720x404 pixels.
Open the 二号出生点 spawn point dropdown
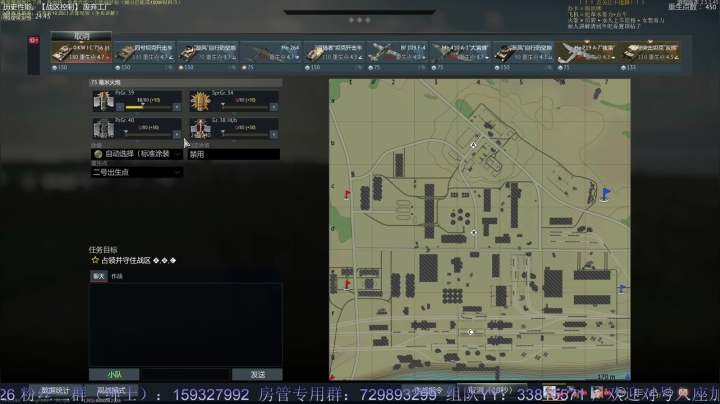(x=137, y=172)
